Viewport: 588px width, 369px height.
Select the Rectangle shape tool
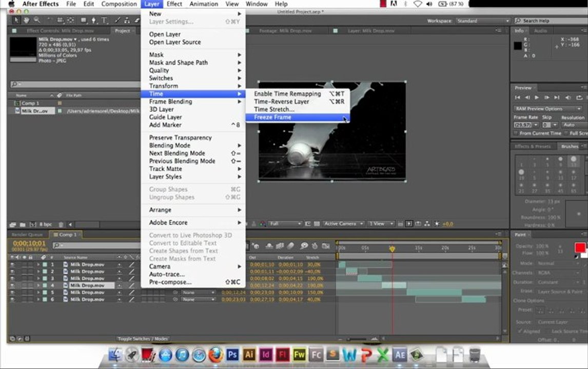[x=83, y=20]
